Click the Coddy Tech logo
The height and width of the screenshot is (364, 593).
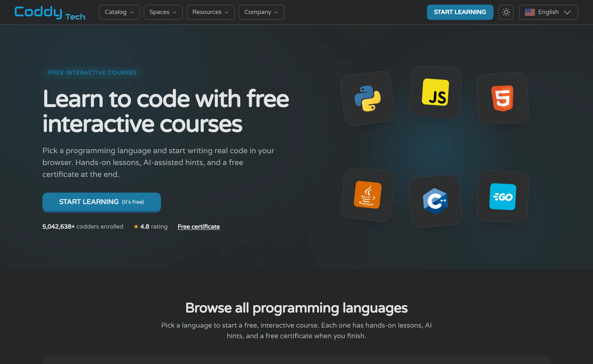(50, 12)
